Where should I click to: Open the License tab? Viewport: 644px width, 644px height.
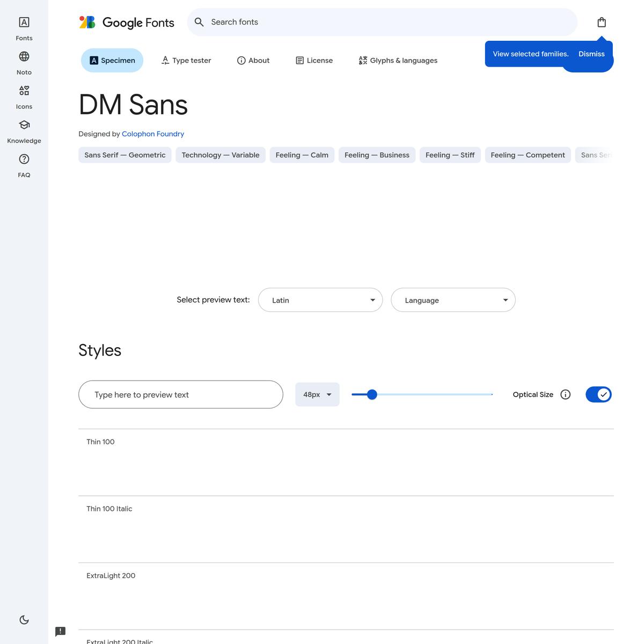coord(314,61)
